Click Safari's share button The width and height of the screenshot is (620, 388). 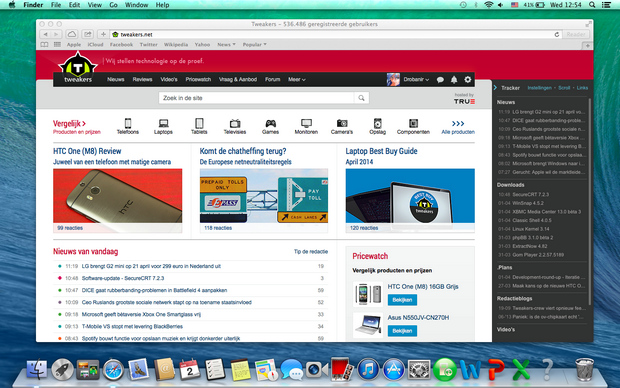[x=88, y=34]
